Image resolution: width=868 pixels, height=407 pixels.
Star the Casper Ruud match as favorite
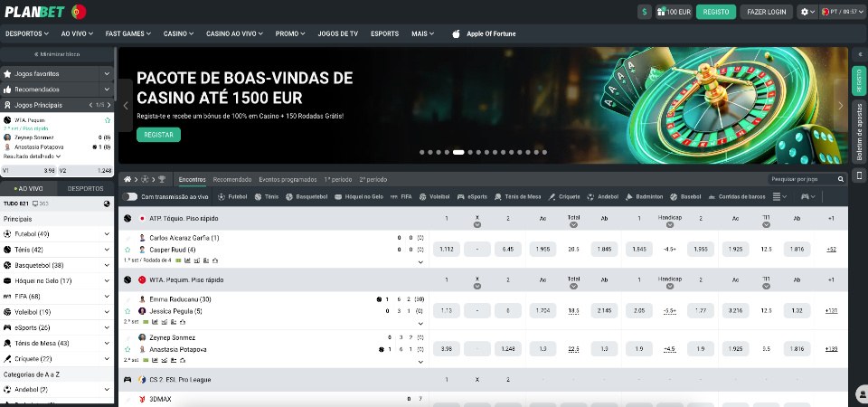(127, 249)
